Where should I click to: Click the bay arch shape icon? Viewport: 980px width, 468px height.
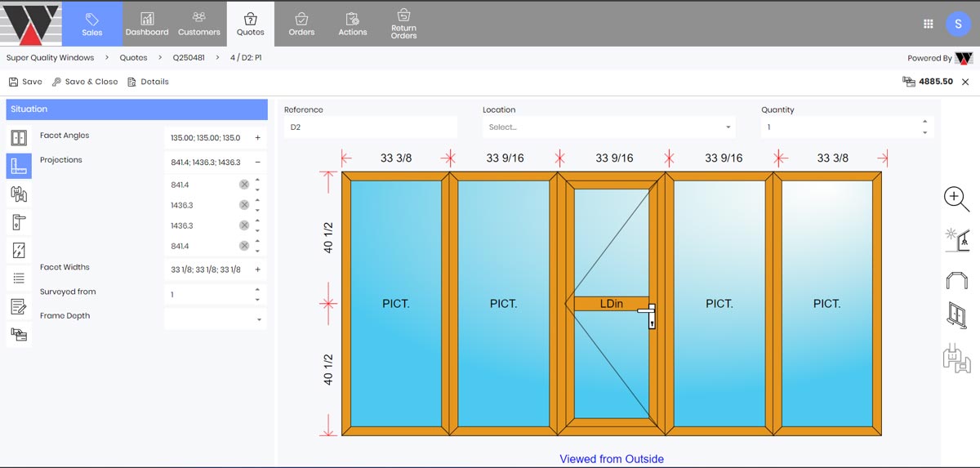click(x=956, y=279)
